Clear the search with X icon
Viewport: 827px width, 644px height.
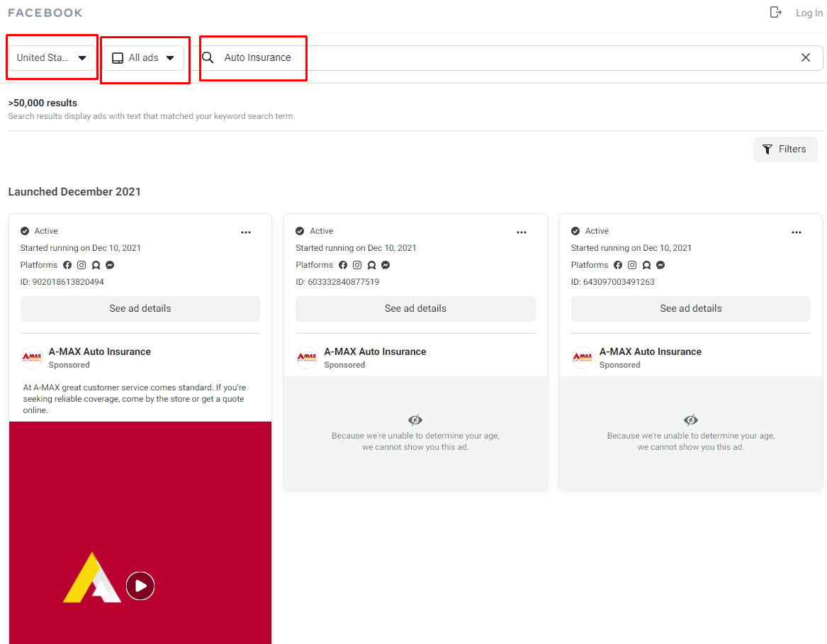click(805, 57)
